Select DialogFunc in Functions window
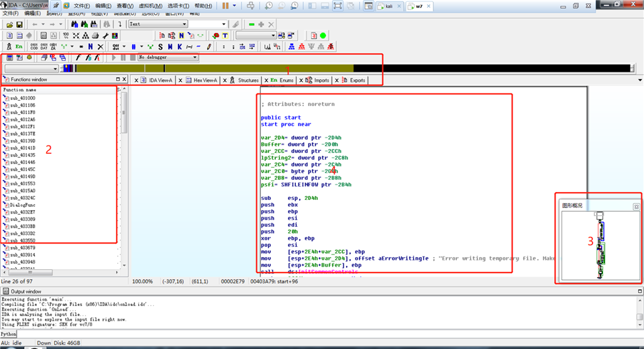This screenshot has width=644, height=349. click(x=23, y=205)
